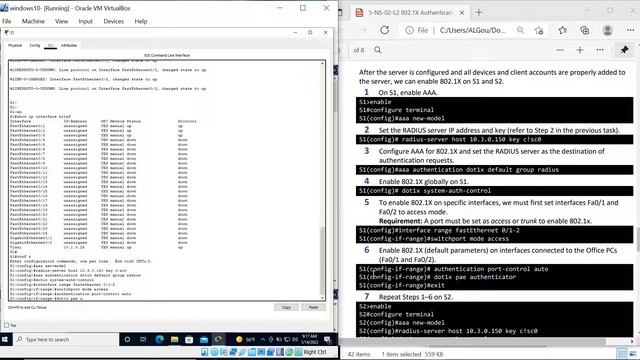
Task: Click the radius-server host command in step 2
Action: pyautogui.click(x=450, y=140)
